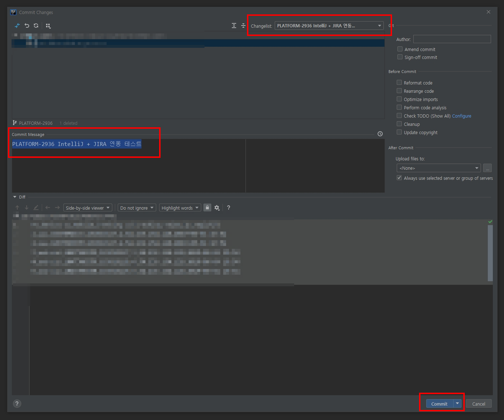504x420 pixels.
Task: Check Perform code analysis
Action: tap(399, 107)
